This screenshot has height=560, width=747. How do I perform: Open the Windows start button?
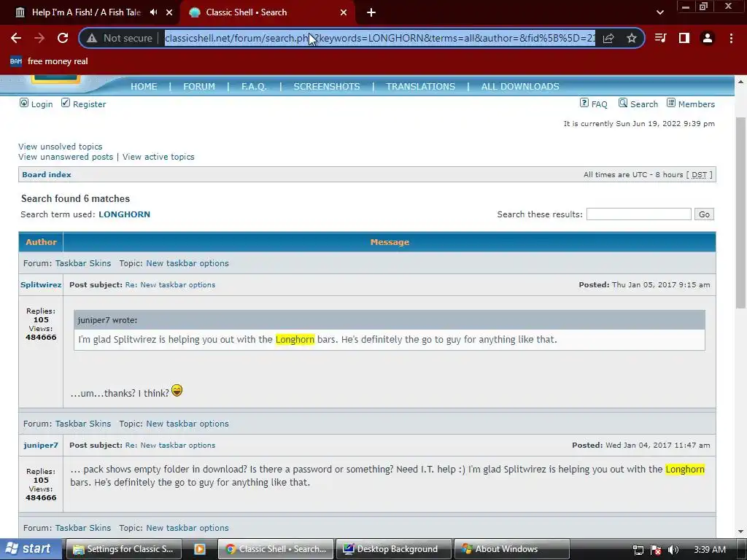(31, 549)
